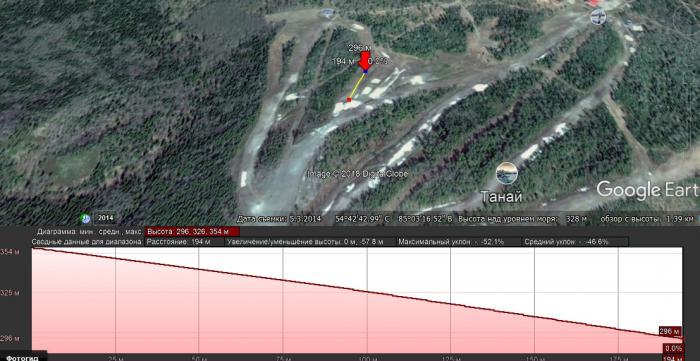Image resolution: width=700 pixels, height=361 pixels.
Task: Click the Максимальный уклон value field
Action: (x=458, y=242)
